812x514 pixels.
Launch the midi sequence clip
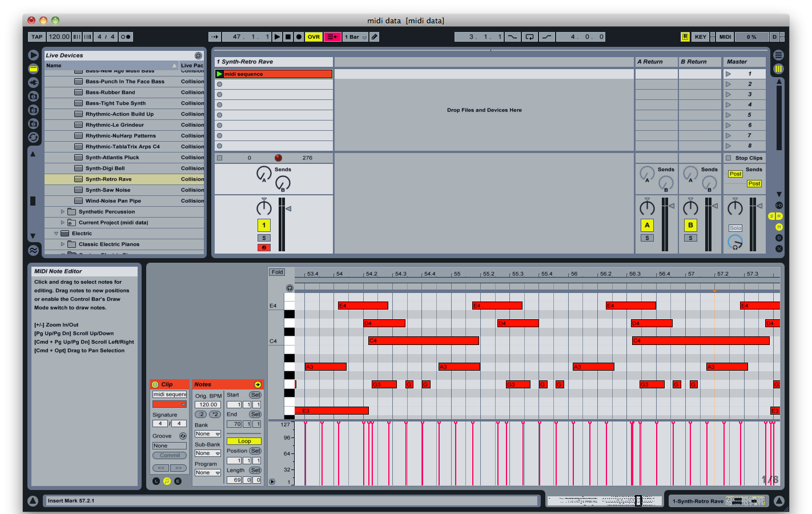pos(219,74)
